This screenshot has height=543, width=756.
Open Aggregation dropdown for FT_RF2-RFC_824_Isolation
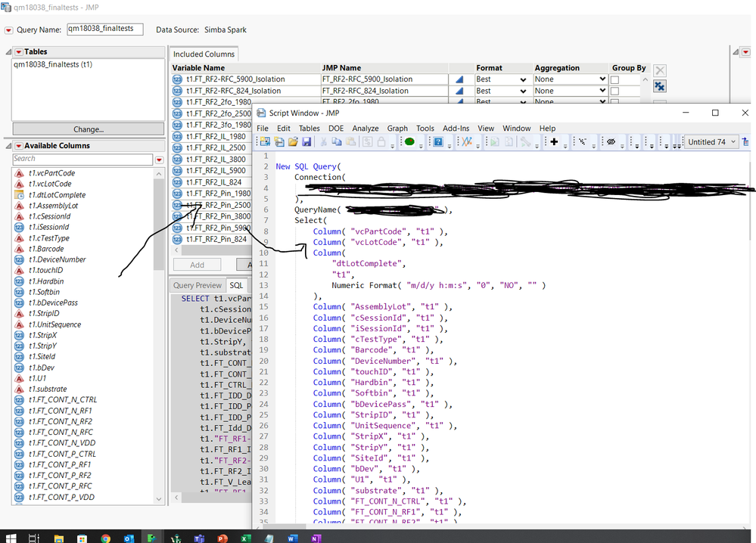[602, 91]
